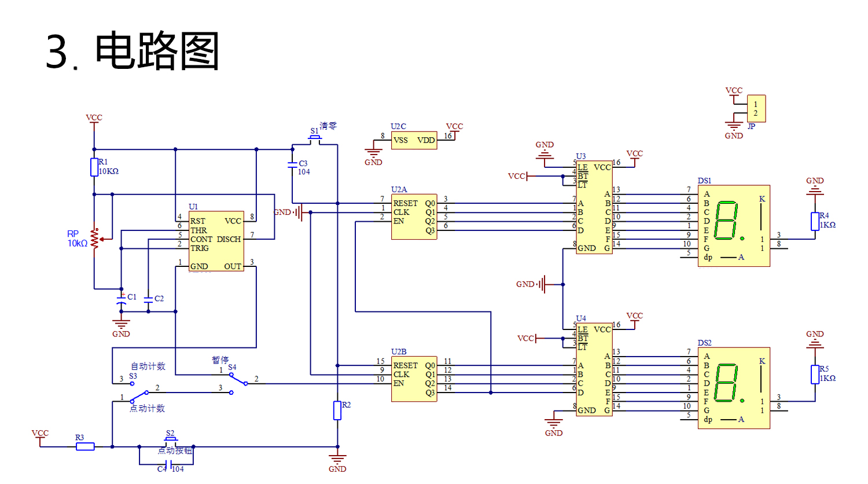Screen dimensions: 868x484
Task: Select resistor R1 10KΩ
Action: [94, 167]
